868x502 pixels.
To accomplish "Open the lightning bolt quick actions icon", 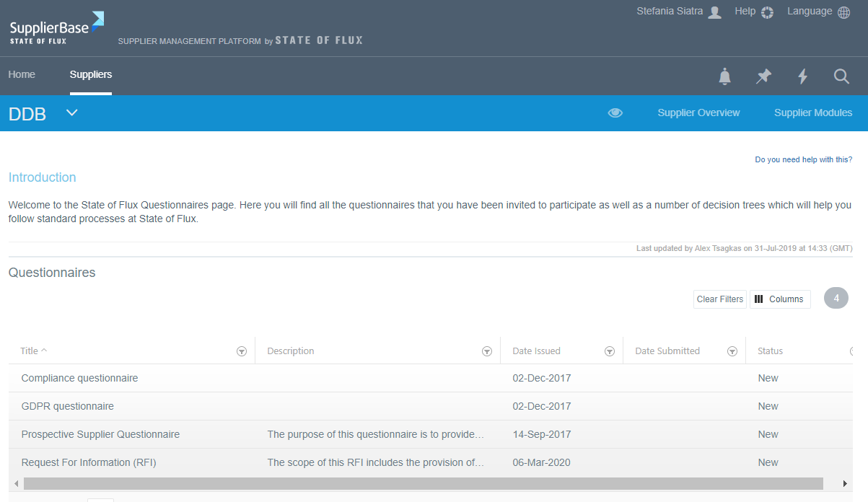I will coord(802,76).
